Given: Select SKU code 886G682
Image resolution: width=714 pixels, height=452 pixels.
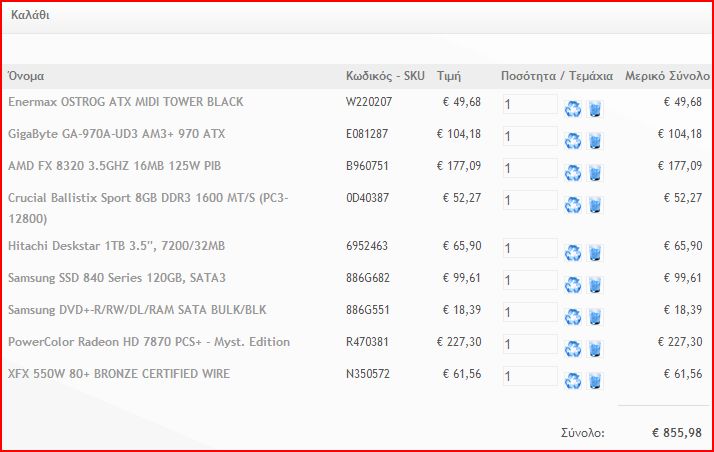Looking at the screenshot, I should click(x=368, y=278).
